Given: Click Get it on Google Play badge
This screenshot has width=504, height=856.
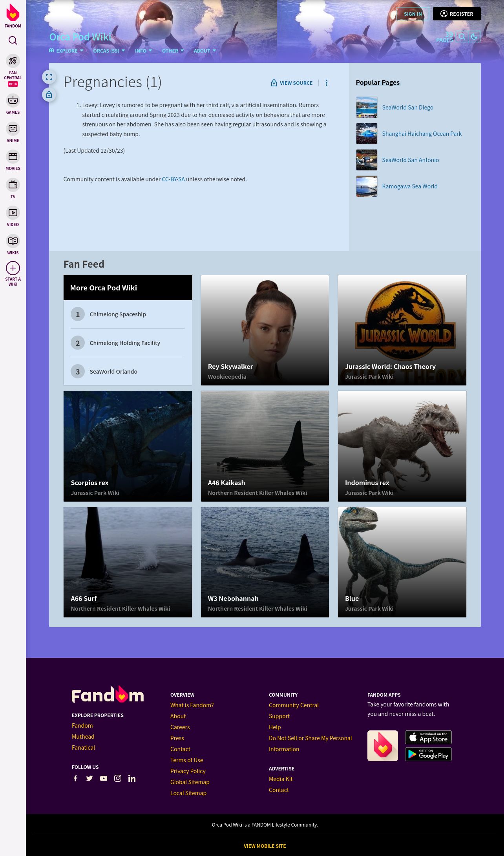Looking at the screenshot, I should click(x=428, y=754).
